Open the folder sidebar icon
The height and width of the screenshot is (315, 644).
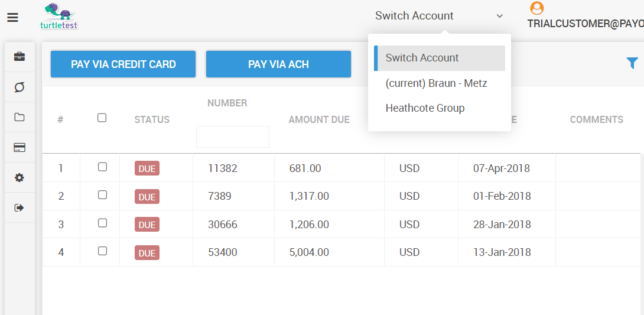19,117
